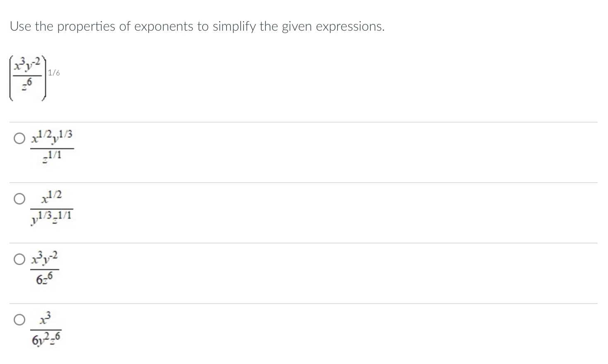This screenshot has width=608, height=364.
Task: Select the x^3 over 6y^2 z^6 option
Action: [19, 319]
